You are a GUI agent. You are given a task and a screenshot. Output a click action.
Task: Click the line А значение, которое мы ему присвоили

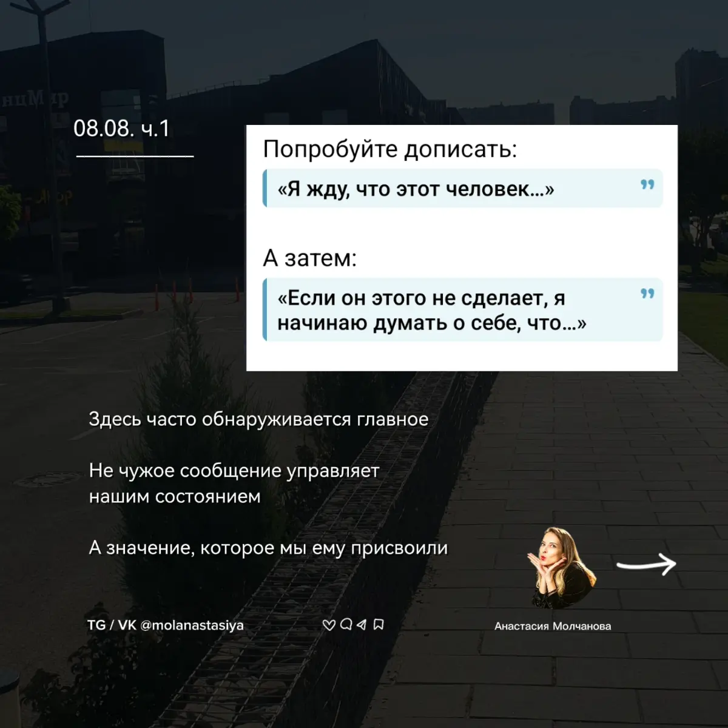tap(268, 548)
